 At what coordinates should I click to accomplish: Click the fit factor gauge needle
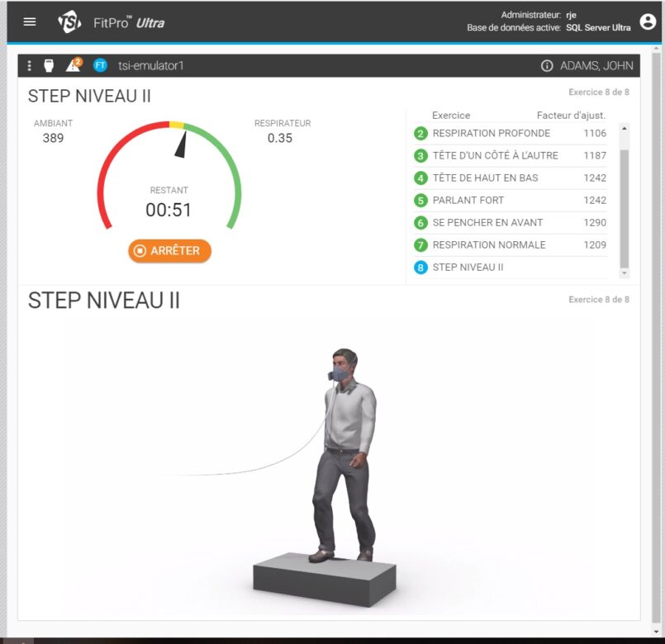tap(181, 145)
